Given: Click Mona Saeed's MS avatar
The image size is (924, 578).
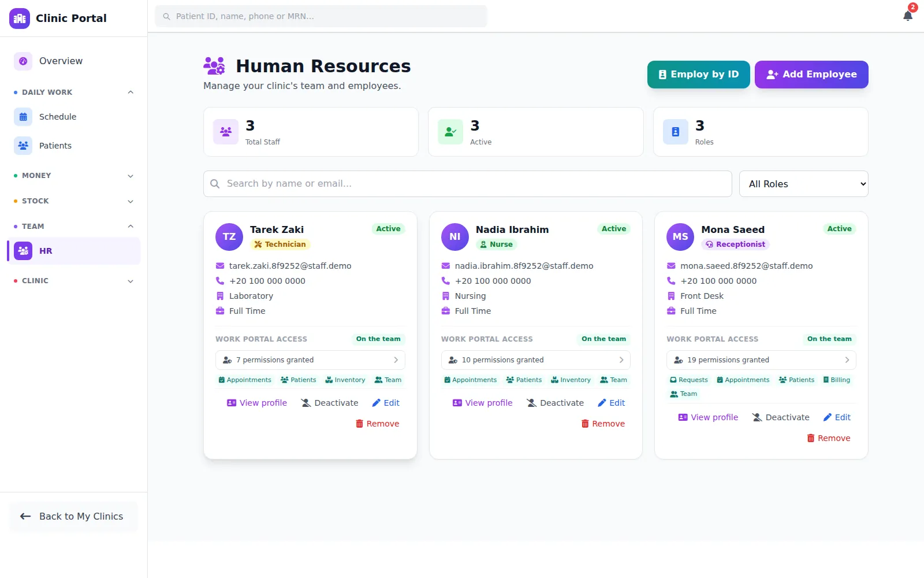Looking at the screenshot, I should coord(680,237).
